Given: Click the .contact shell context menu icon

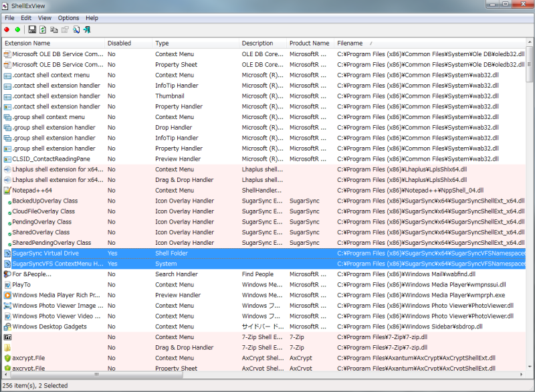Looking at the screenshot, I should tap(7, 75).
